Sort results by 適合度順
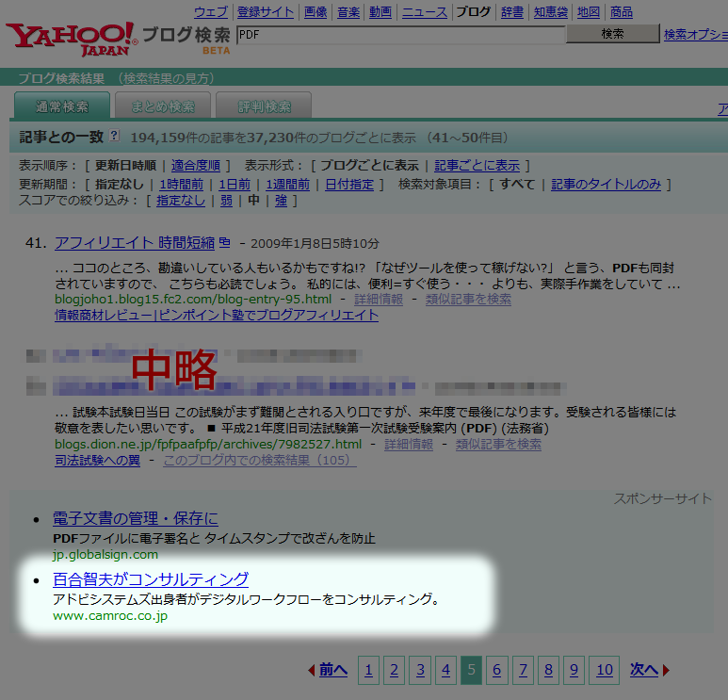Viewport: 728px width, 700px height. click(196, 166)
